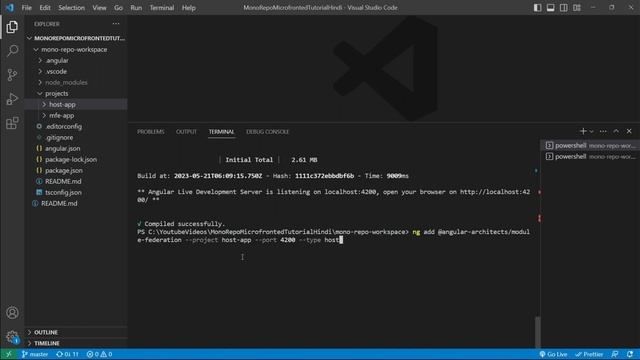Click the terminal scrollbar thumb
Viewport: 640px width, 360px height.
coord(538,332)
